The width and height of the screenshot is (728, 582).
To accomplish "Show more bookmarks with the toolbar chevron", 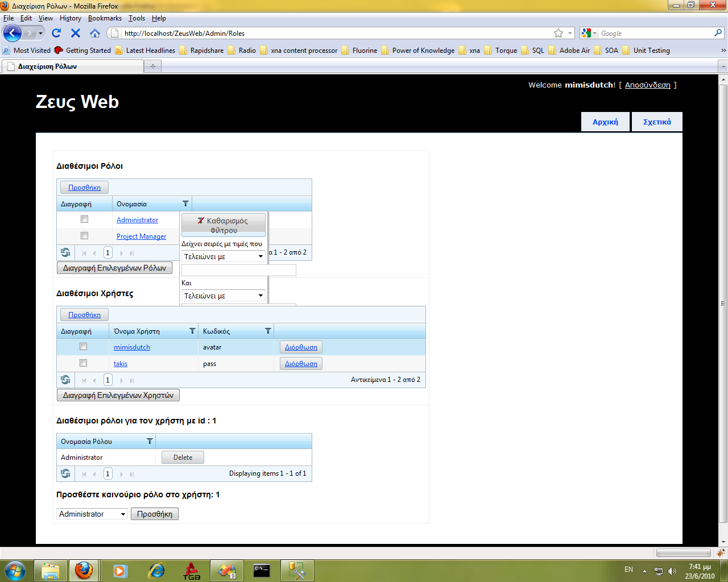I will [723, 50].
